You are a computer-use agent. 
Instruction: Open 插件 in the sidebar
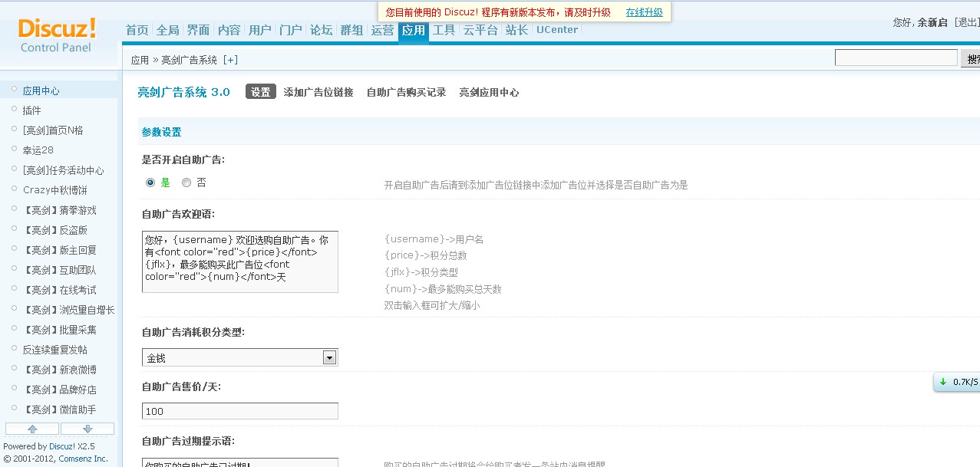point(32,110)
